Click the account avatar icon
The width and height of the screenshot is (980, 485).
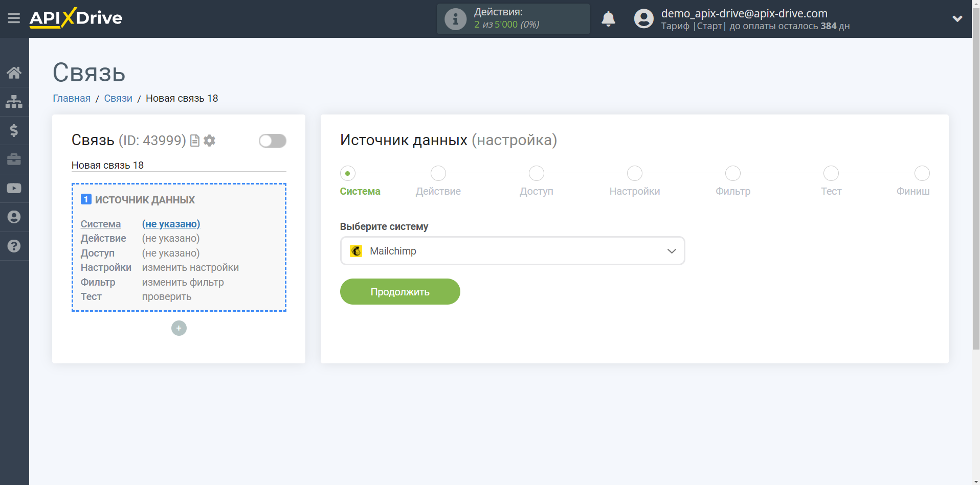[x=643, y=19]
